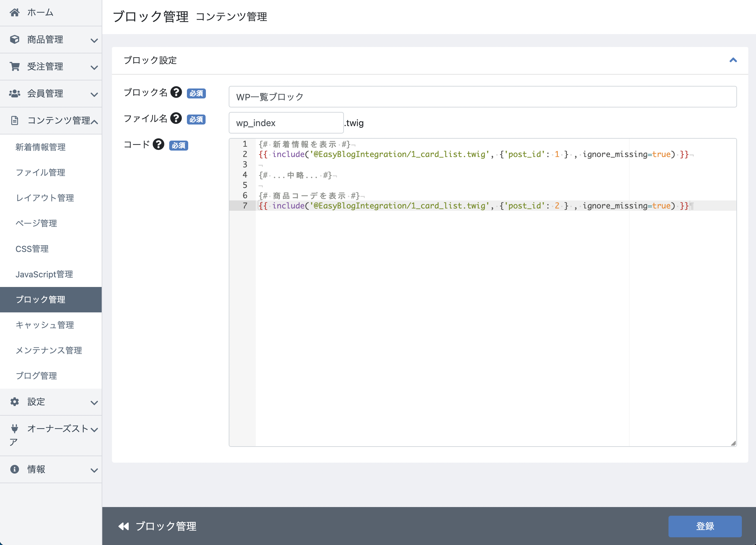Click the information circle icon in the sidebar
This screenshot has width=756, height=545.
(x=14, y=469)
